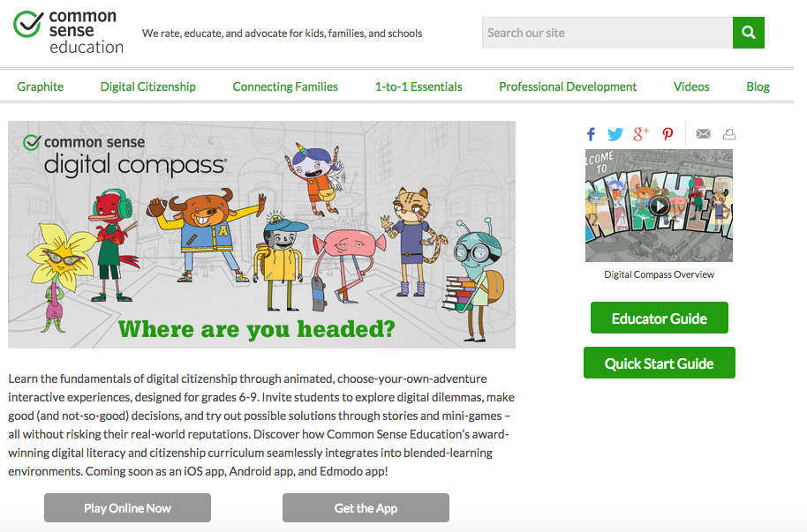Viewport: 807px width, 532px height.
Task: Open Professional Development
Action: pyautogui.click(x=568, y=86)
